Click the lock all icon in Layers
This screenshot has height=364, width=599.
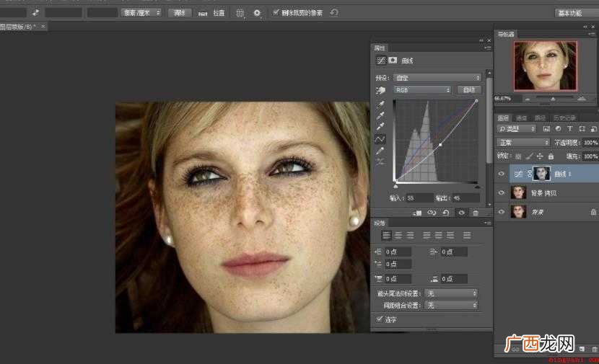point(551,156)
